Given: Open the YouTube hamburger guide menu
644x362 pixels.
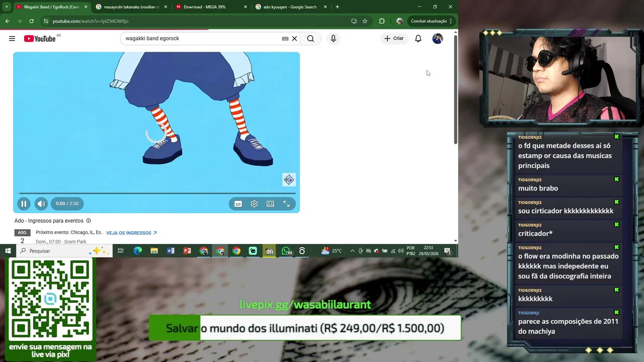Looking at the screenshot, I should pyautogui.click(x=12, y=39).
